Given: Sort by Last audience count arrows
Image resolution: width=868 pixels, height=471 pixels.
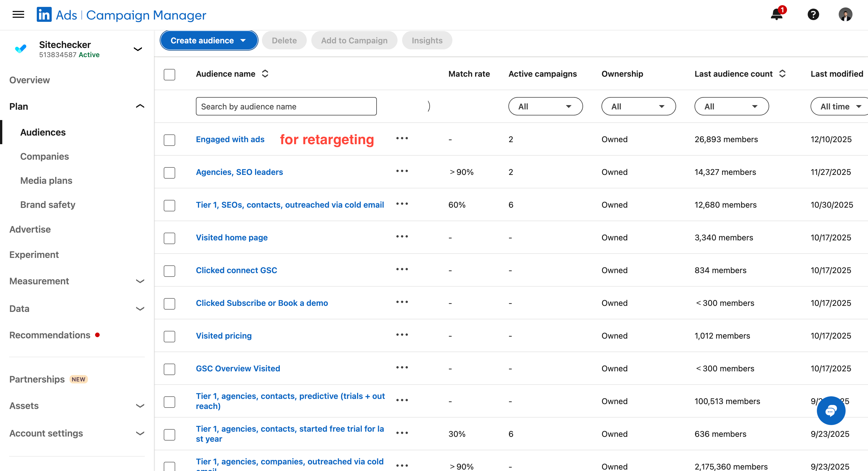Looking at the screenshot, I should tap(782, 74).
